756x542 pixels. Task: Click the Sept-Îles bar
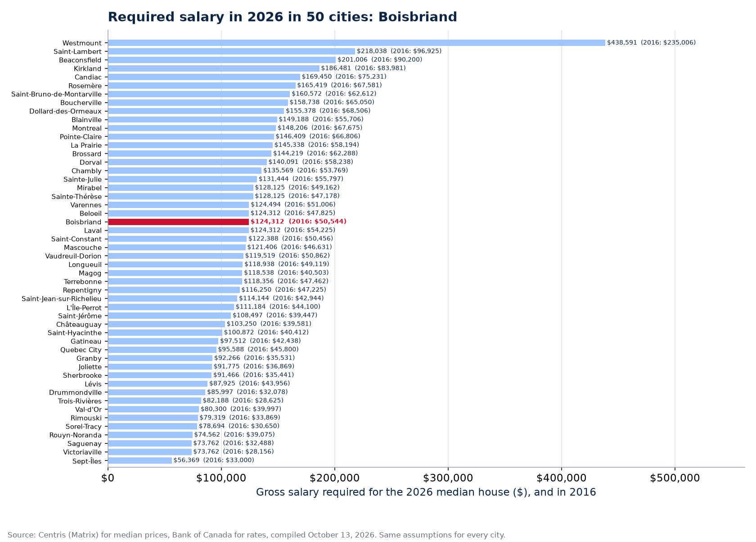(x=140, y=461)
